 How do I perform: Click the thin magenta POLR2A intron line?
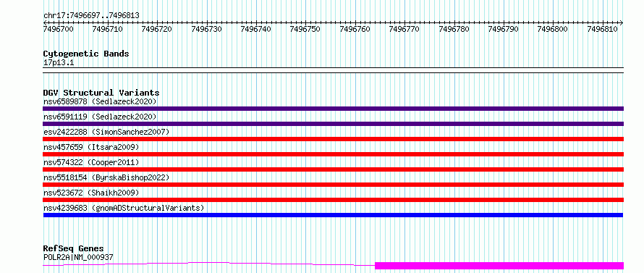pyautogui.click(x=208, y=264)
